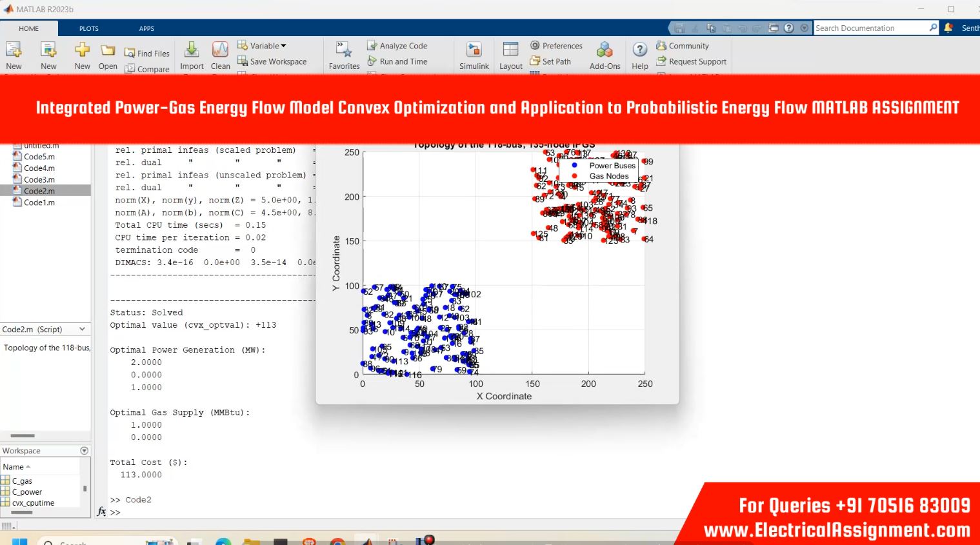This screenshot has height=545, width=980.
Task: Click the Import Data icon
Action: click(192, 51)
